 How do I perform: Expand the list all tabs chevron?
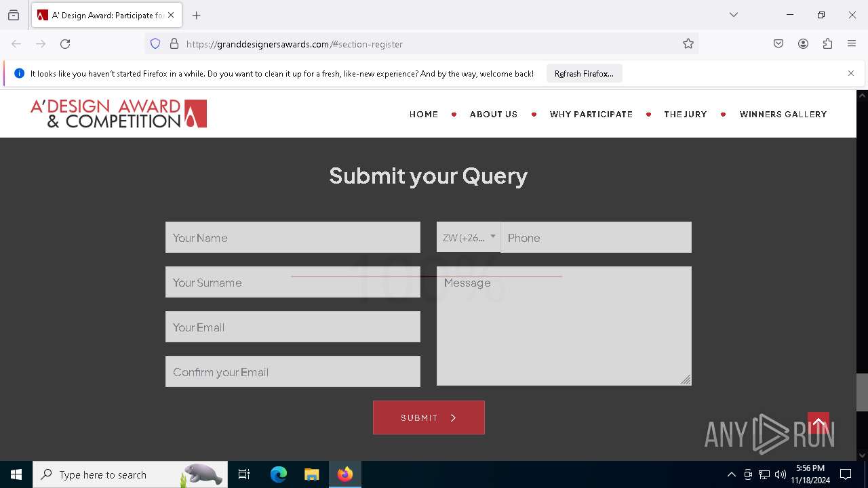point(734,15)
